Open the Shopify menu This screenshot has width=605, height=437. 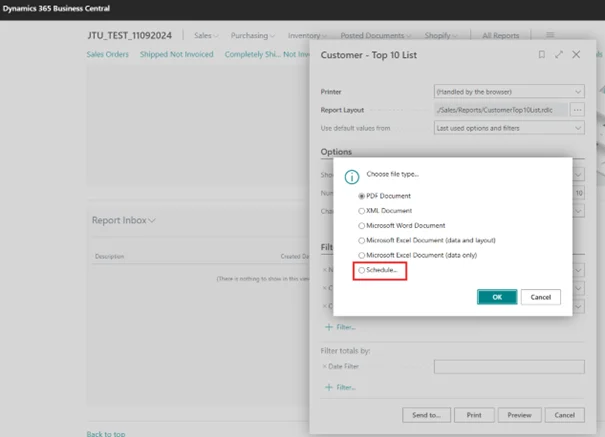click(x=441, y=35)
